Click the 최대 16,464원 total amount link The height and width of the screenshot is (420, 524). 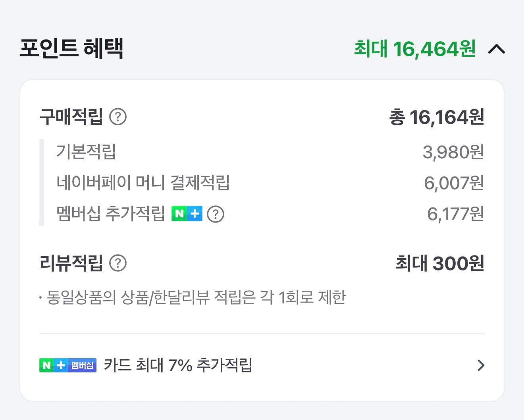[x=414, y=48]
